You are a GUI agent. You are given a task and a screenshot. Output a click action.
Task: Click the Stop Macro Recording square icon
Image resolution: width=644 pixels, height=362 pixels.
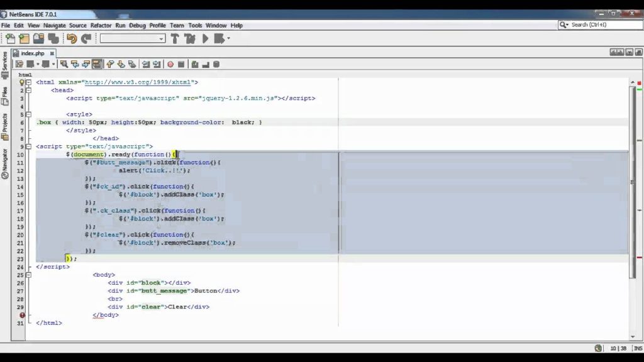(181, 64)
